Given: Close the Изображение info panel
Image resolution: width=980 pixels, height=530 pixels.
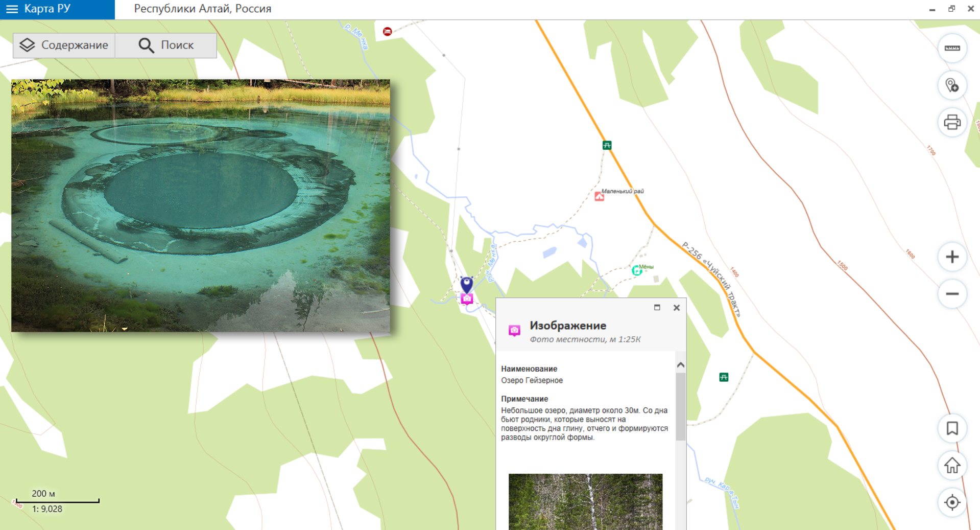Looking at the screenshot, I should pos(677,308).
